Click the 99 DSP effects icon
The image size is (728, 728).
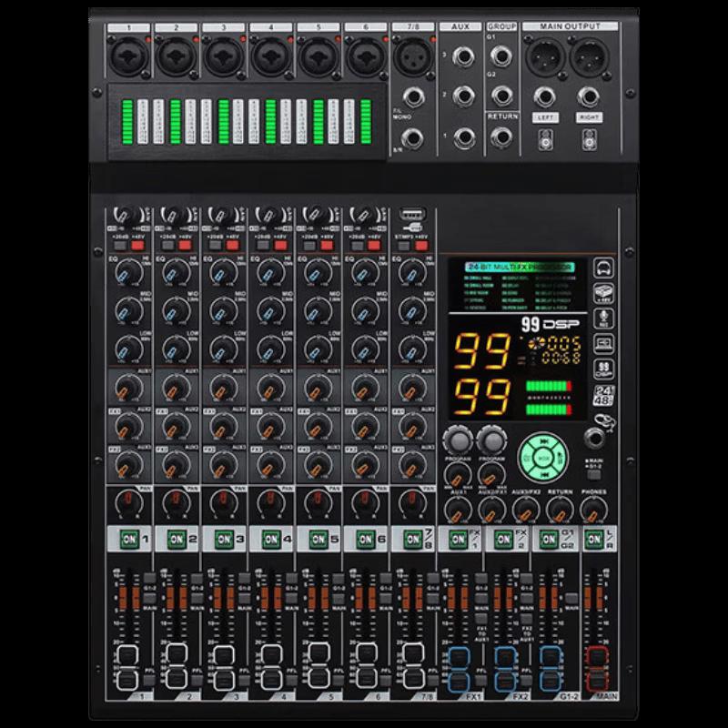tap(603, 369)
